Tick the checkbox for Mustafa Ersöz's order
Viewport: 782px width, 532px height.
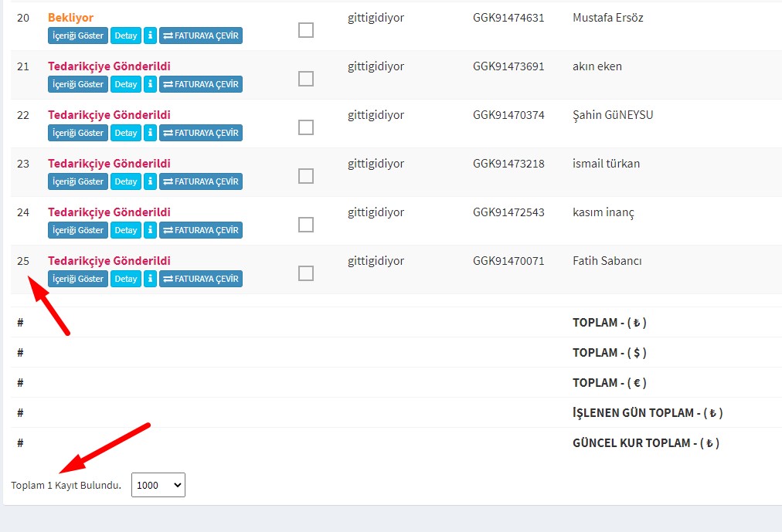pos(306,30)
